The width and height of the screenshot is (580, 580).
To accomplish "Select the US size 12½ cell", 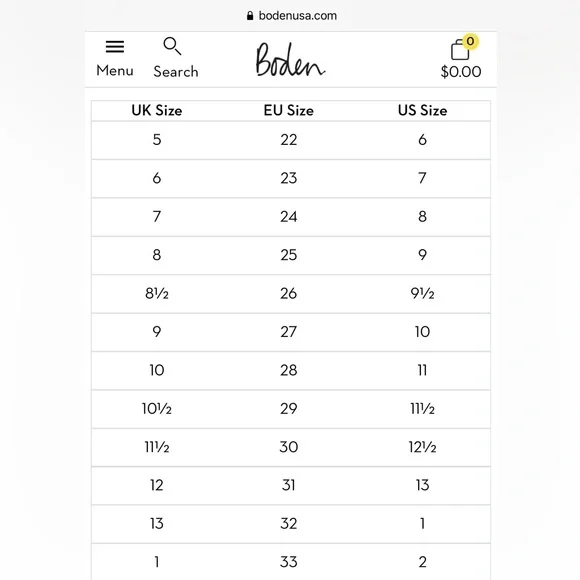I will [x=422, y=447].
